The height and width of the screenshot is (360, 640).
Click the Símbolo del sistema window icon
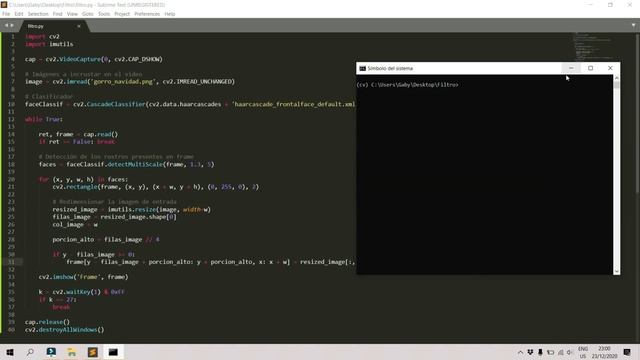(362, 69)
